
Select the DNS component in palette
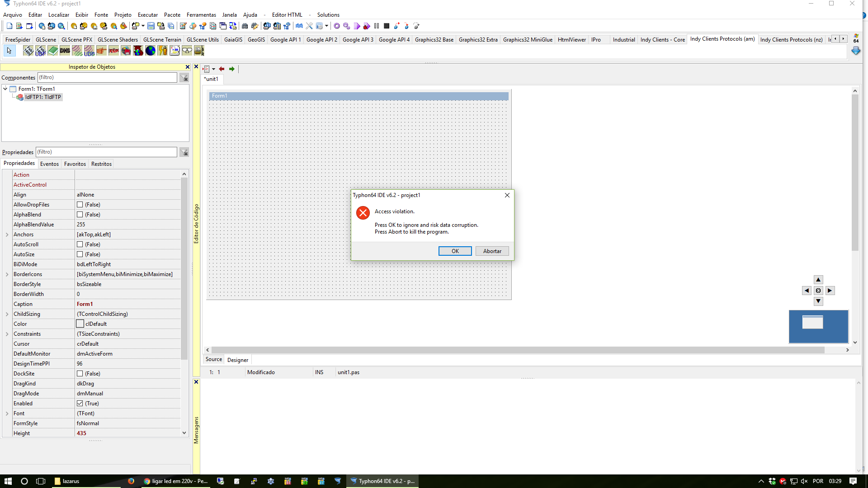(x=65, y=51)
